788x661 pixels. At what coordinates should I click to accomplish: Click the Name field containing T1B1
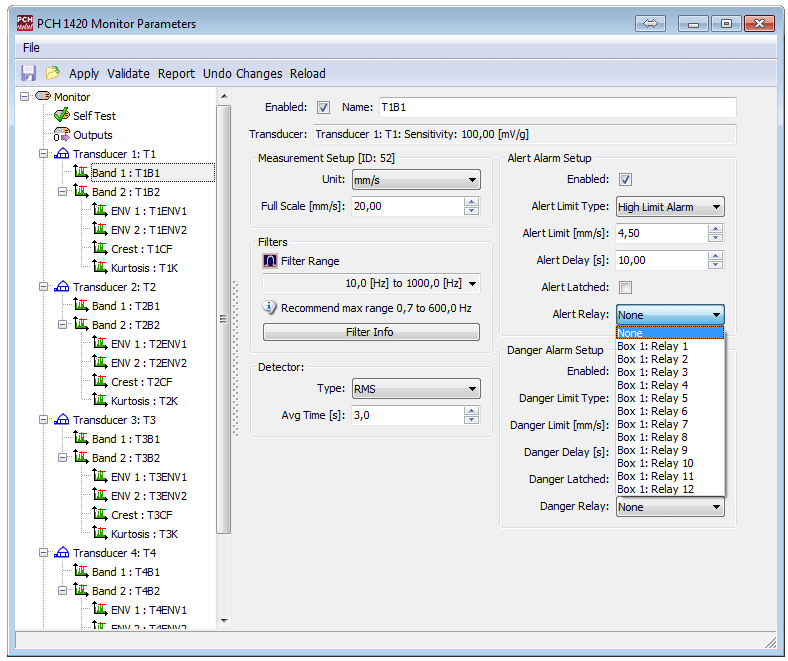(558, 107)
